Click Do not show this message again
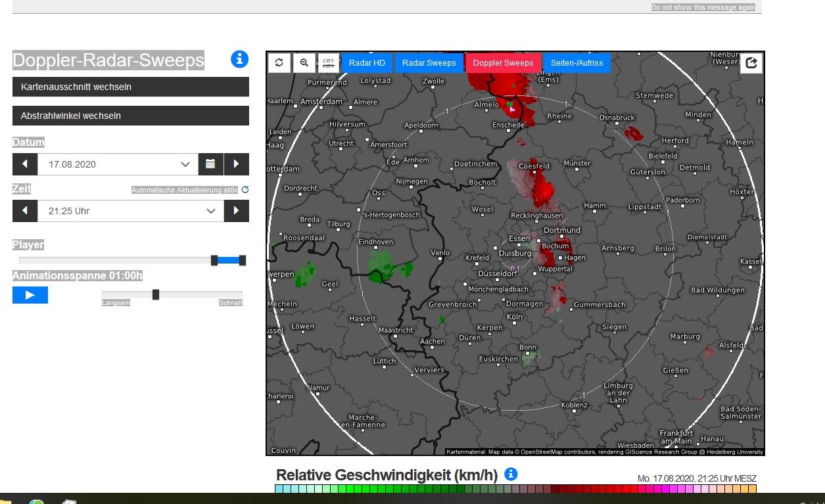This screenshot has width=825, height=504. click(703, 7)
